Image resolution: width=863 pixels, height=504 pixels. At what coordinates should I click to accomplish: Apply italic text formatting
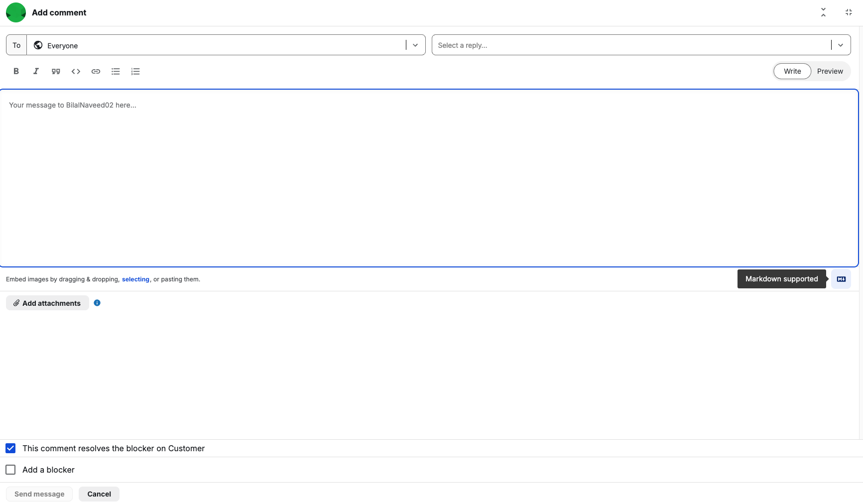[36, 71]
